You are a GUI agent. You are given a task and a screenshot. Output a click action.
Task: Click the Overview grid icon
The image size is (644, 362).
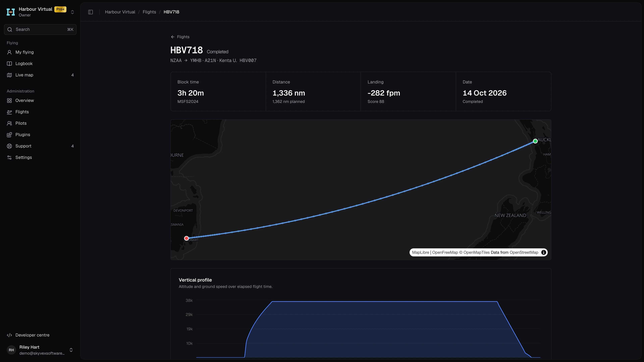pos(10,100)
